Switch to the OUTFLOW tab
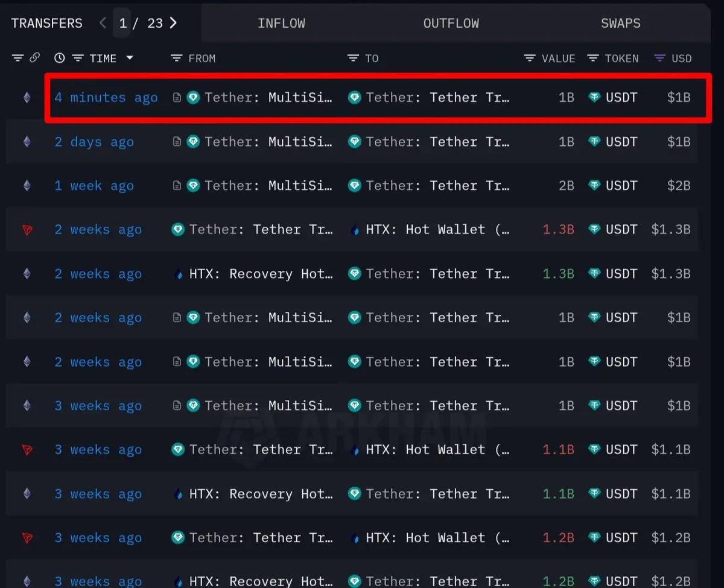Viewport: 724px width, 588px height. (x=451, y=24)
